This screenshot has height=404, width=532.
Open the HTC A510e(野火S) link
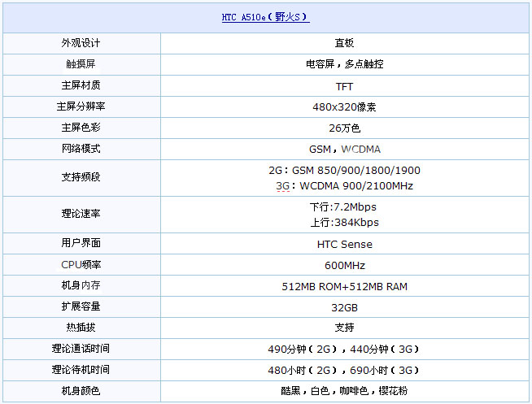click(266, 17)
